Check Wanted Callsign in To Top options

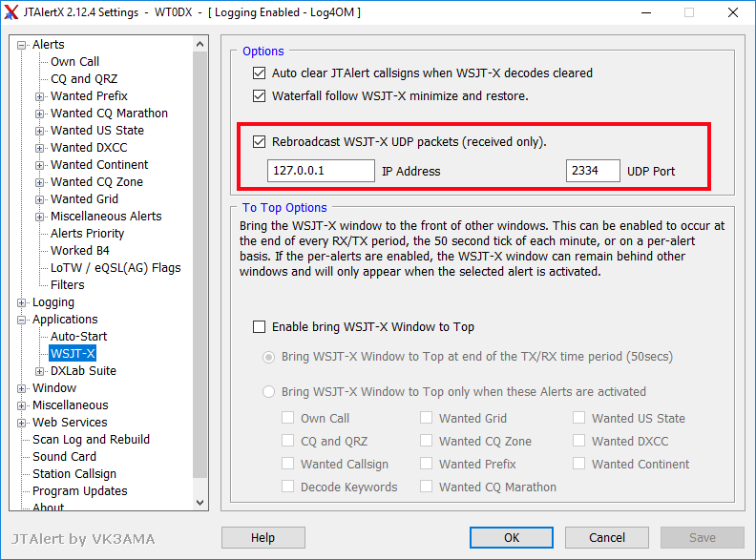point(288,463)
